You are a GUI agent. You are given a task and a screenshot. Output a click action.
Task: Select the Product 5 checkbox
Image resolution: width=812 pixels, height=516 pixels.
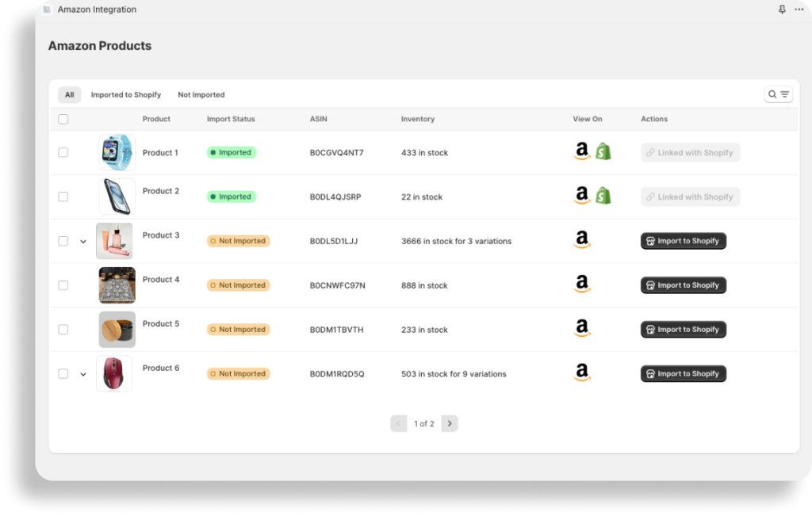coord(63,329)
